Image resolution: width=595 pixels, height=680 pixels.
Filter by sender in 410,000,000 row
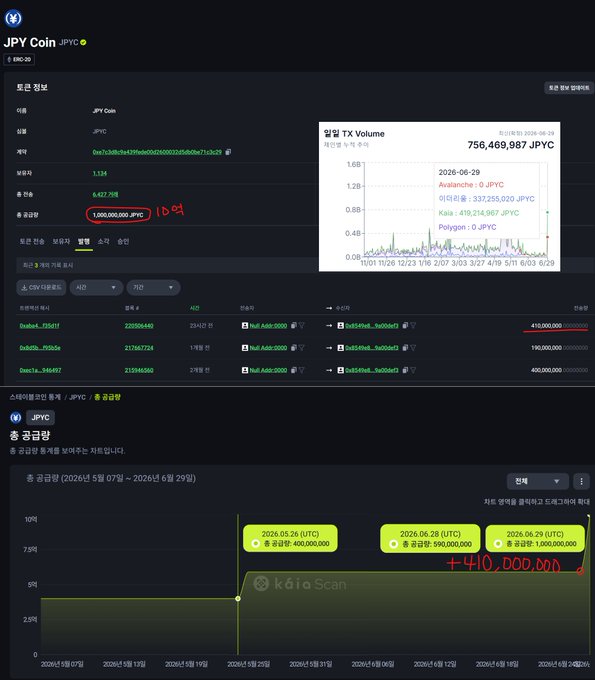pyautogui.click(x=301, y=325)
